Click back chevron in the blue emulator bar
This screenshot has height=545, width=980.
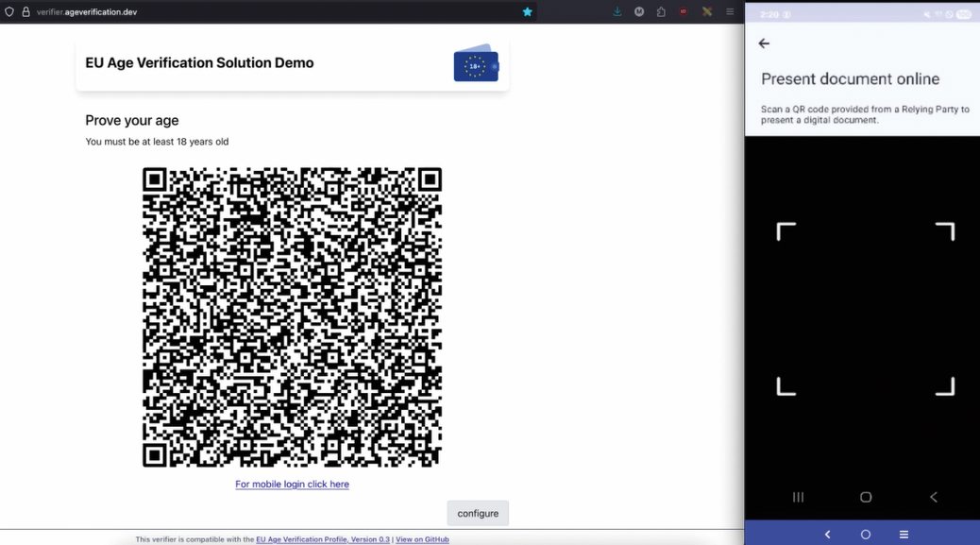[827, 535]
